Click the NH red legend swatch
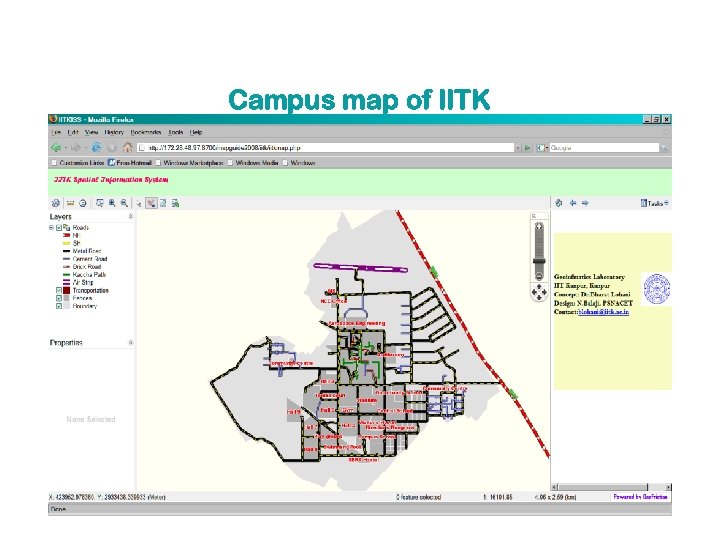The height and width of the screenshot is (540, 720). click(66, 235)
